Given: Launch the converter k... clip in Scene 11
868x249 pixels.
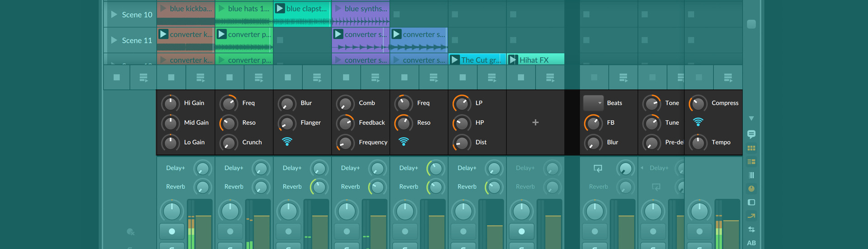Looking at the screenshot, I should pos(163,34).
